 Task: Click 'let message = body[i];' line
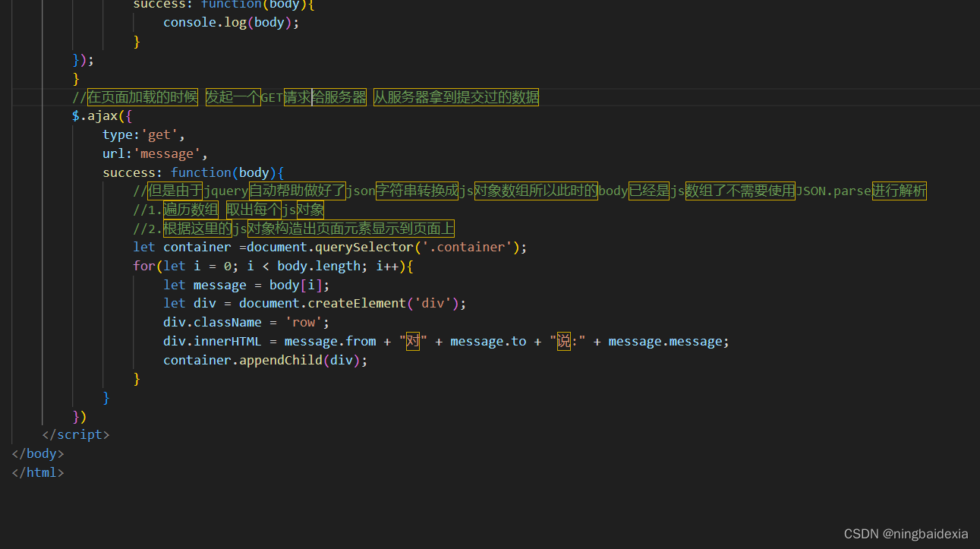(247, 286)
